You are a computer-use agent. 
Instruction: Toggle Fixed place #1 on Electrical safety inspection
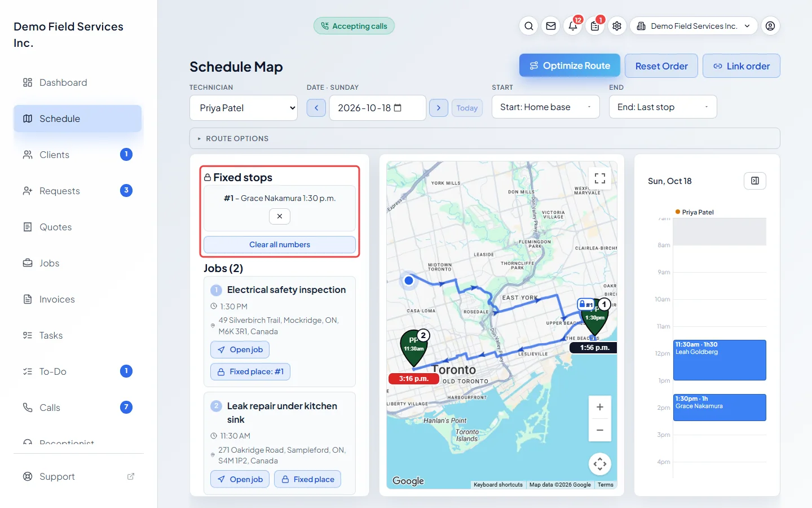pyautogui.click(x=251, y=371)
